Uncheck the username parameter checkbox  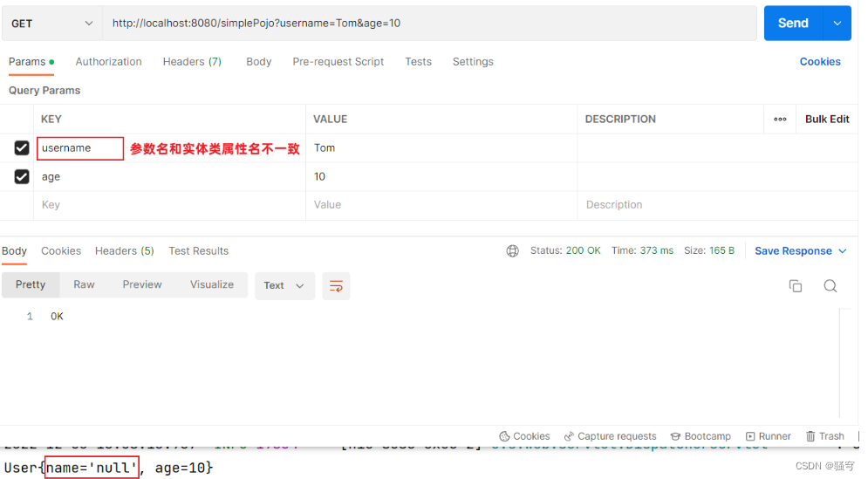(x=22, y=147)
